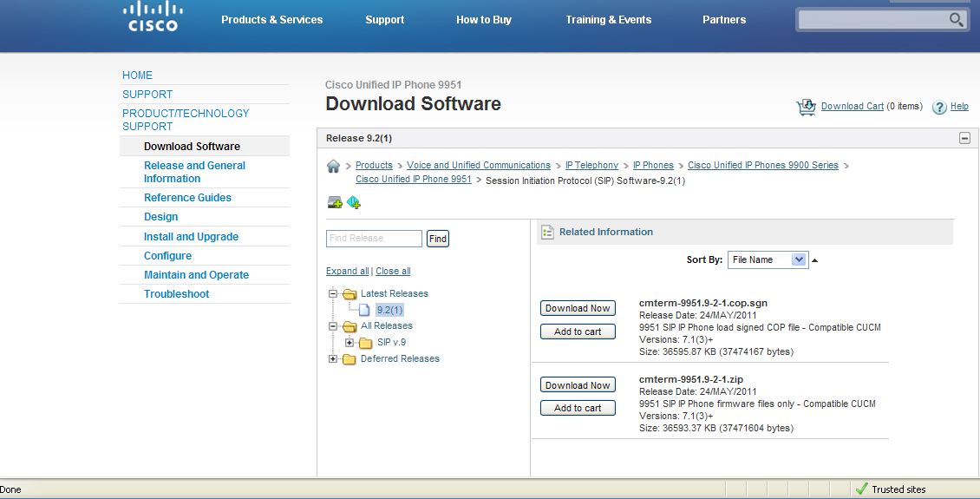Collapse the Latest Releases tree node
This screenshot has width=980, height=499.
pos(333,294)
